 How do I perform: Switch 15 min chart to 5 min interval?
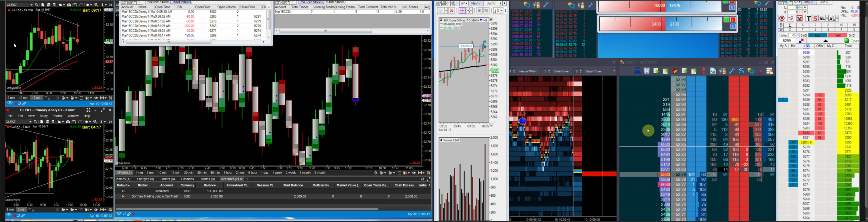11,98
